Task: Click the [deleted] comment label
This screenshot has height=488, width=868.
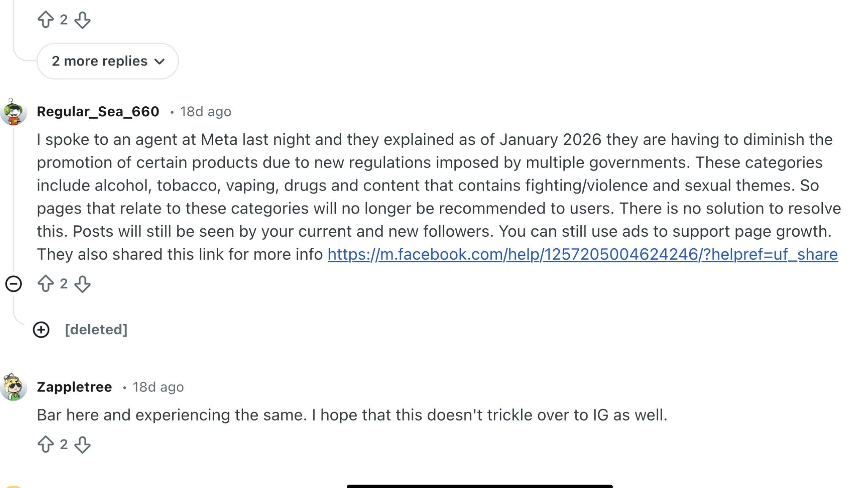Action: 96,330
